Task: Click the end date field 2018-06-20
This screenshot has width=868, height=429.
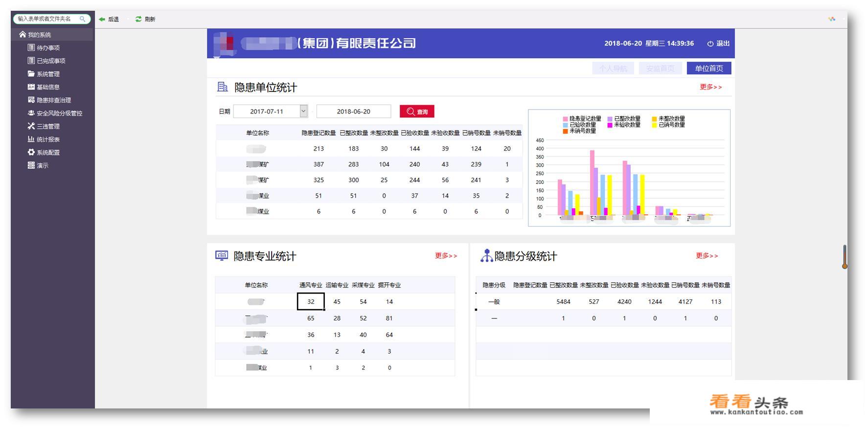Action: coord(354,112)
